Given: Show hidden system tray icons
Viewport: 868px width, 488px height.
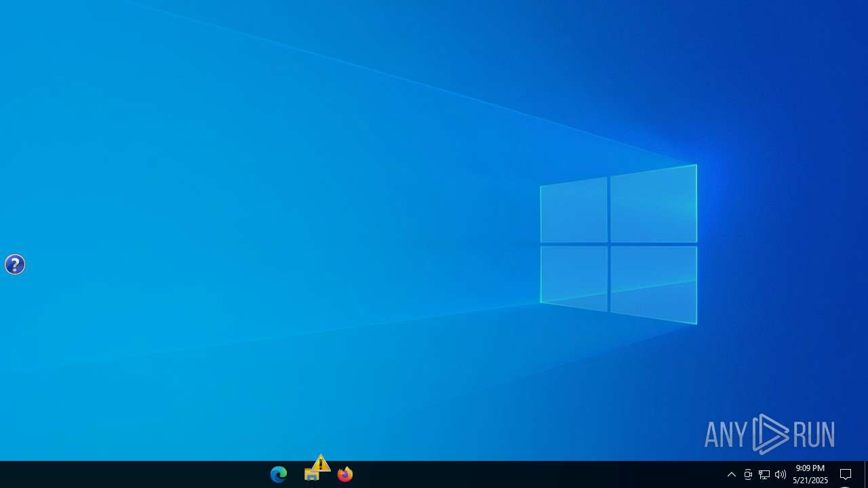Looking at the screenshot, I should click(x=732, y=474).
